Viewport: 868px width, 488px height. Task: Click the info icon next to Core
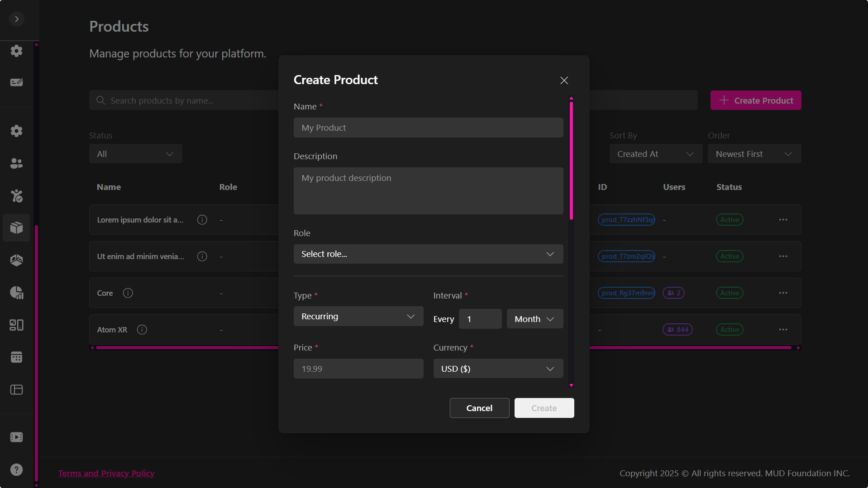128,293
